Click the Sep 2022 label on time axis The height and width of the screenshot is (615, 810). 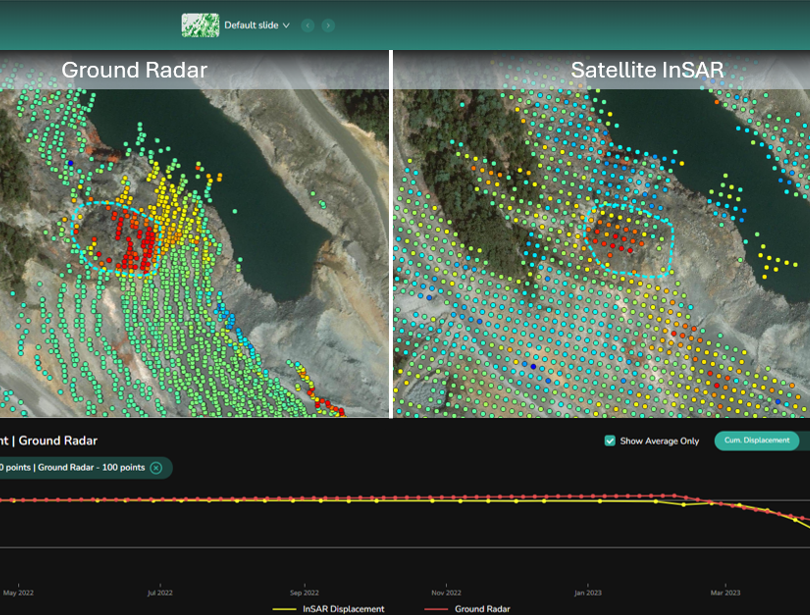tap(304, 592)
